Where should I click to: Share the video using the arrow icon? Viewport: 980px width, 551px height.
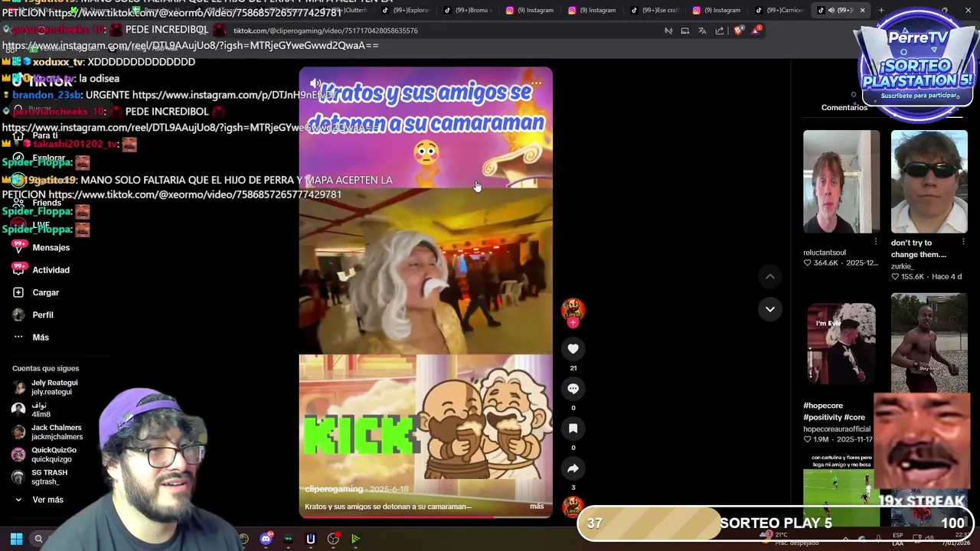tap(573, 468)
